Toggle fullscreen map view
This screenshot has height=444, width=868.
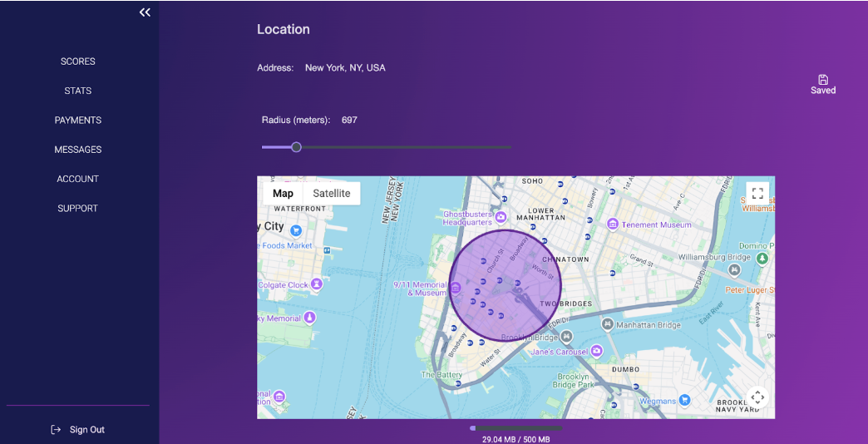(x=757, y=193)
